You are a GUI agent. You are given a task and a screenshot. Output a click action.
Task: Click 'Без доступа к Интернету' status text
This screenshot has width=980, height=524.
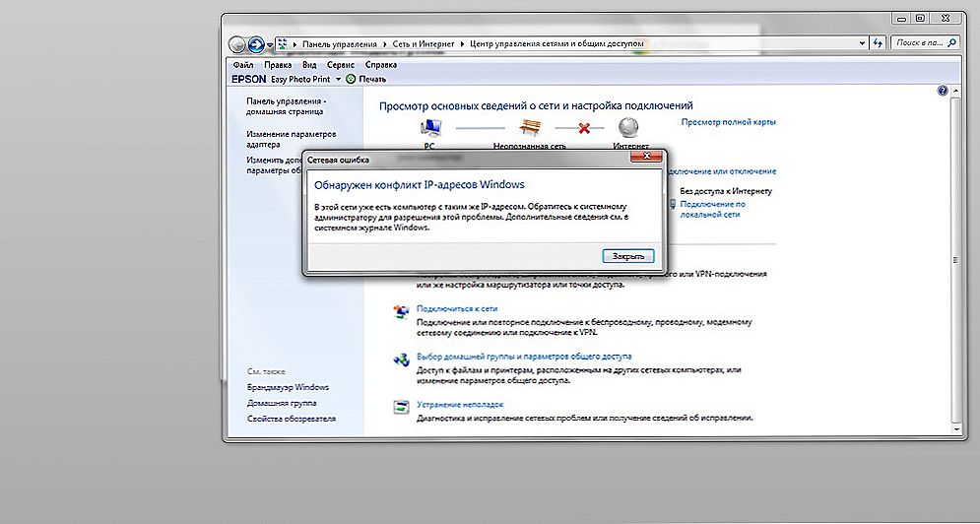pos(726,191)
